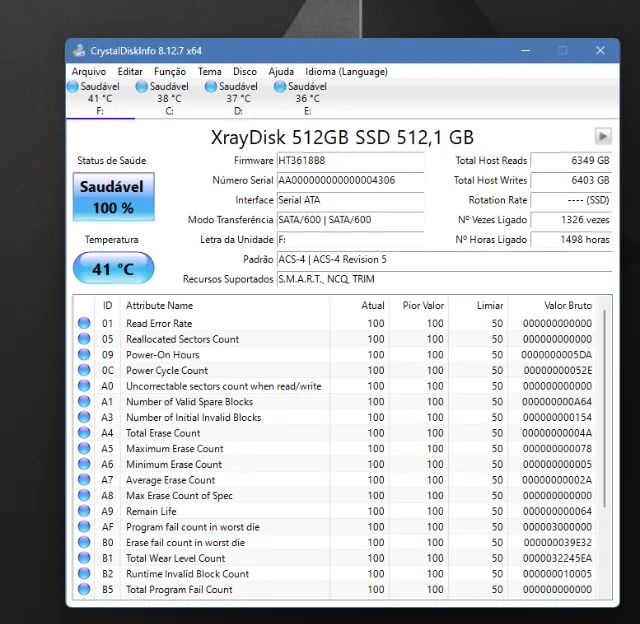Click status circle for Power-On Hours row

click(84, 354)
